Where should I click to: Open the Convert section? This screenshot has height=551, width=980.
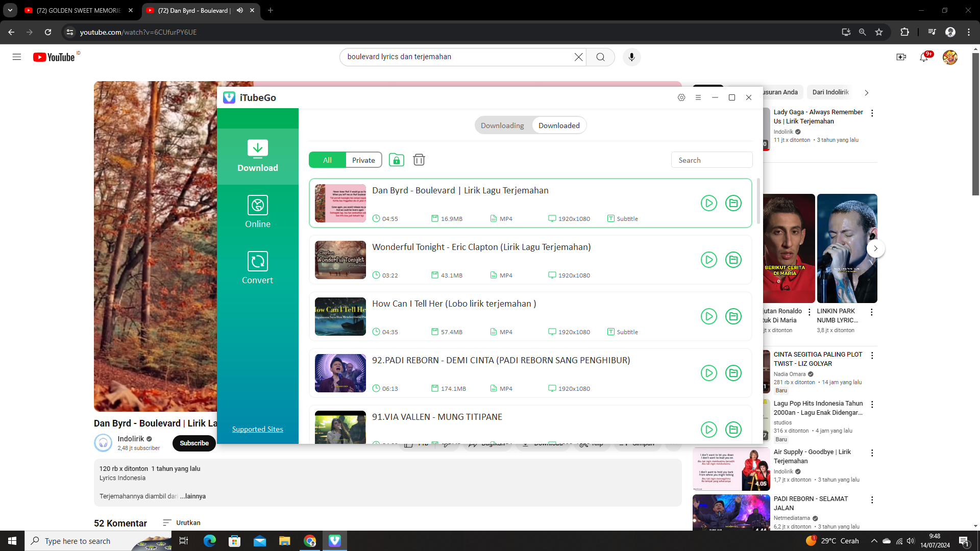[258, 268]
